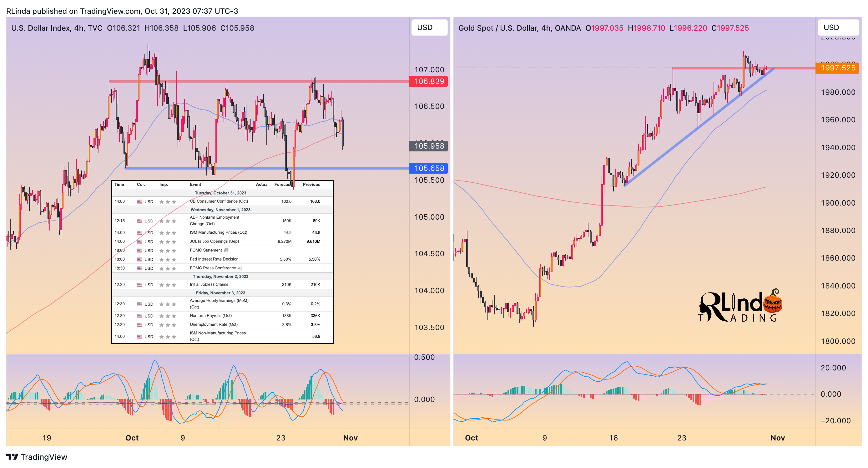Screen dimensions: 868x468
Task: Click the document icon beside FOMC Statement
Action: [x=226, y=250]
